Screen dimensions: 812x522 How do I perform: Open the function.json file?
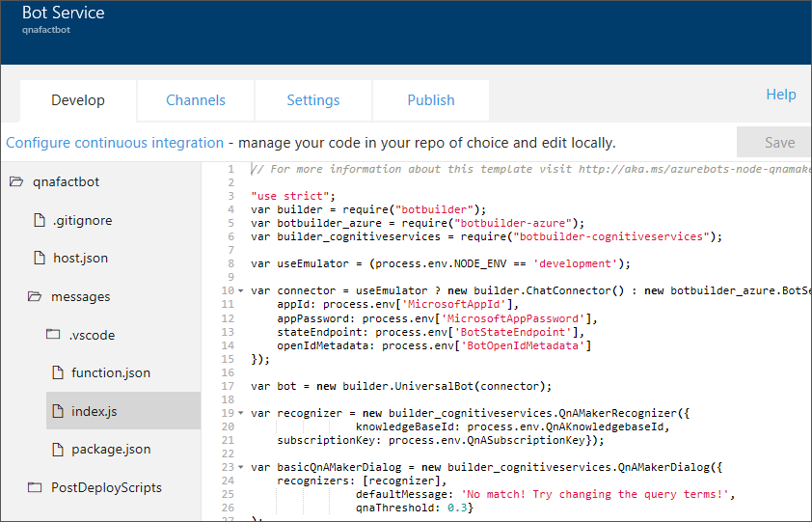coord(111,372)
